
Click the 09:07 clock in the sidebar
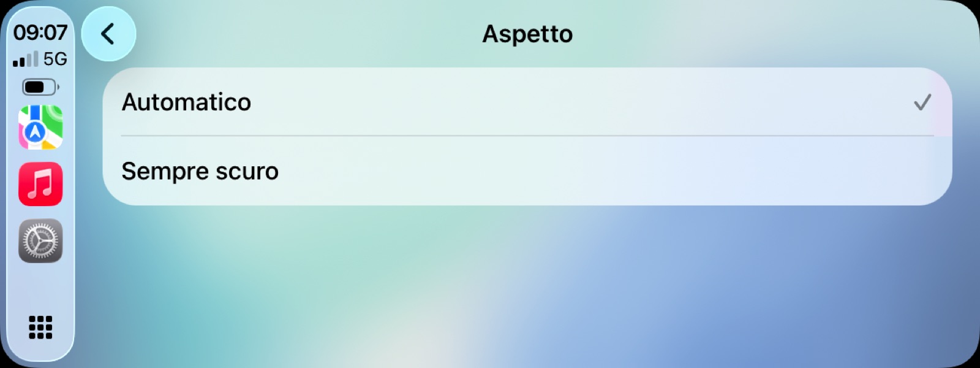(40, 32)
